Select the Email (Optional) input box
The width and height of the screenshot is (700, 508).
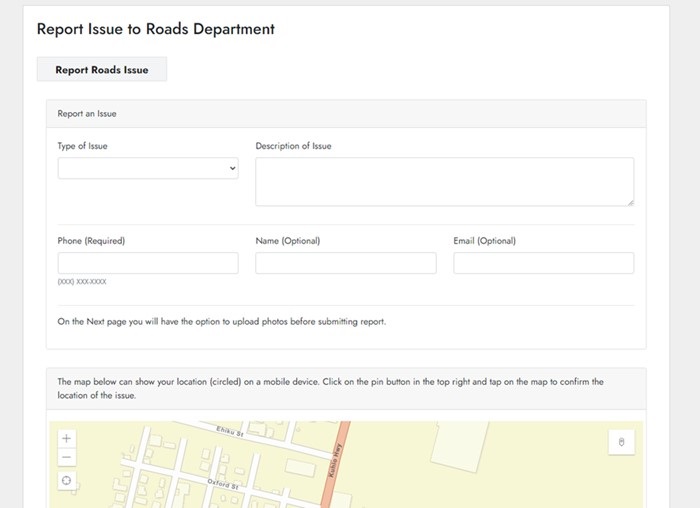543,263
